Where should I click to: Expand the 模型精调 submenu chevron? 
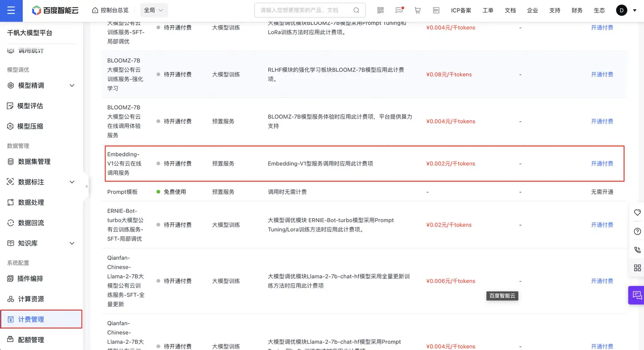tap(72, 85)
